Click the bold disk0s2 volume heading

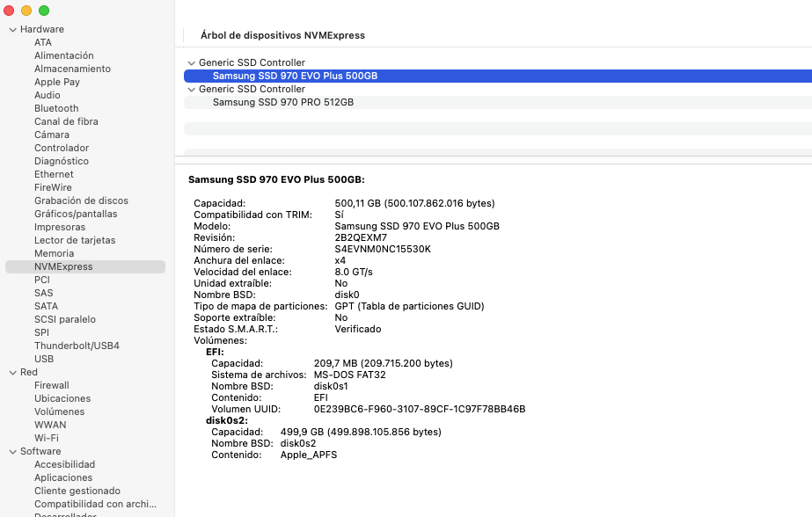(x=227, y=420)
